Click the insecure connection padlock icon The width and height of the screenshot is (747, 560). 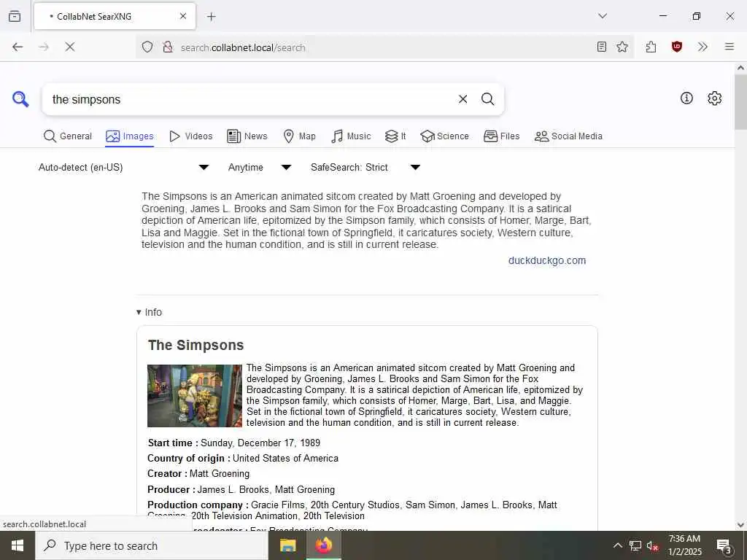click(167, 47)
